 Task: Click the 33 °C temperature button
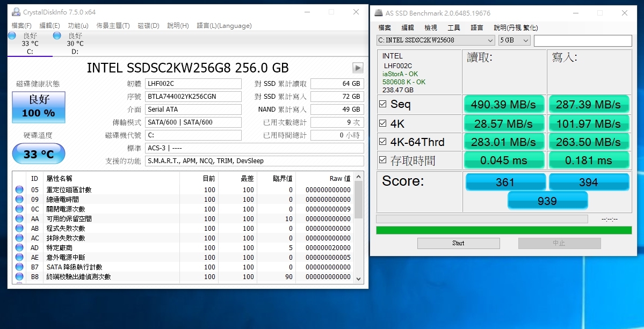pos(39,154)
